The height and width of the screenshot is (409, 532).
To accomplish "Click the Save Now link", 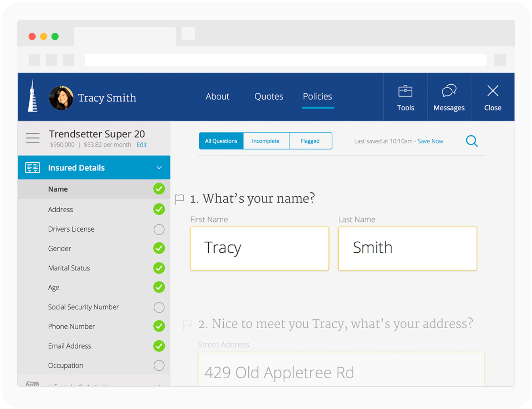I will point(430,141).
